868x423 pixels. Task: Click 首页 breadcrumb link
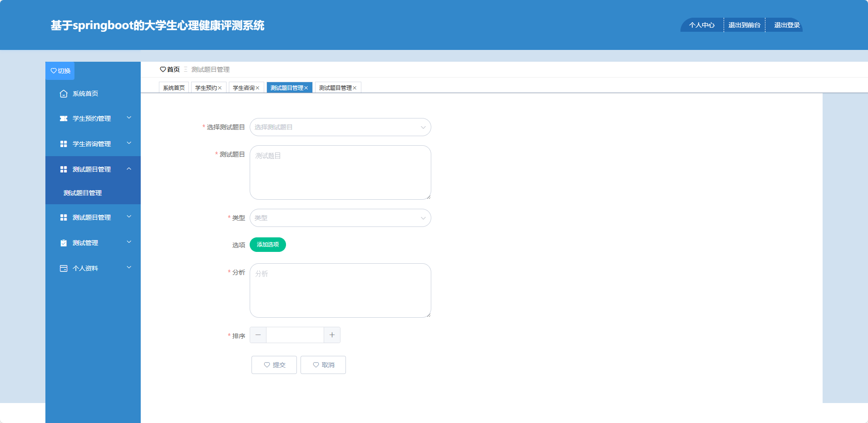pyautogui.click(x=173, y=69)
